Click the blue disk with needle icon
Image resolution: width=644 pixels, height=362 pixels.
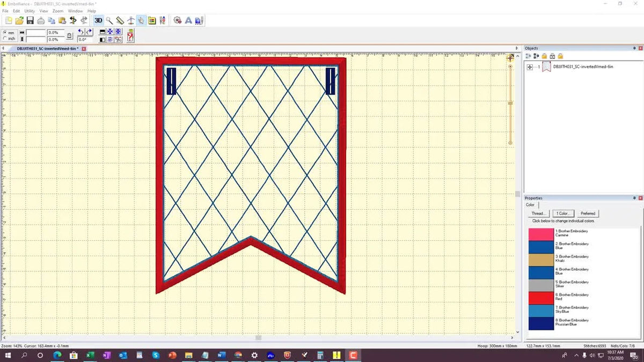199,20
